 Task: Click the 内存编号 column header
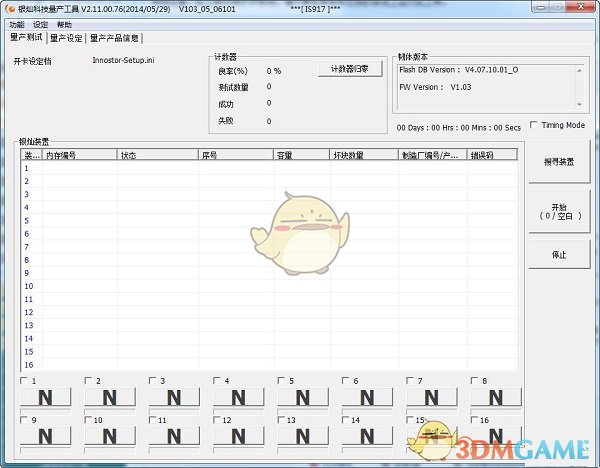coord(79,155)
